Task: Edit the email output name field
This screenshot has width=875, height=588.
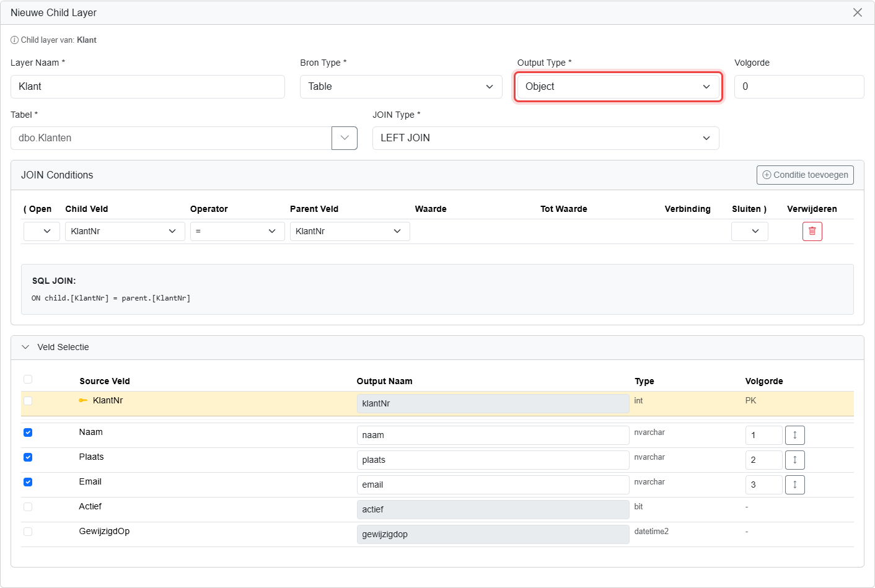Action: (493, 485)
